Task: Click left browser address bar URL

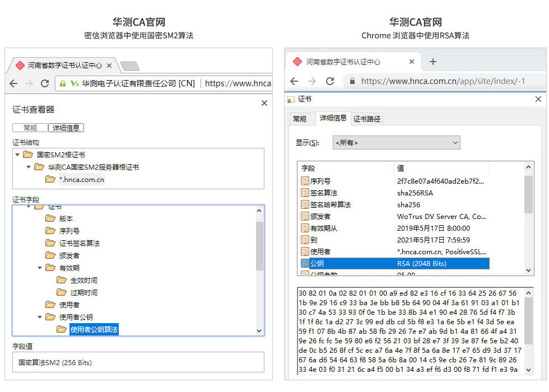Action: click(x=238, y=83)
